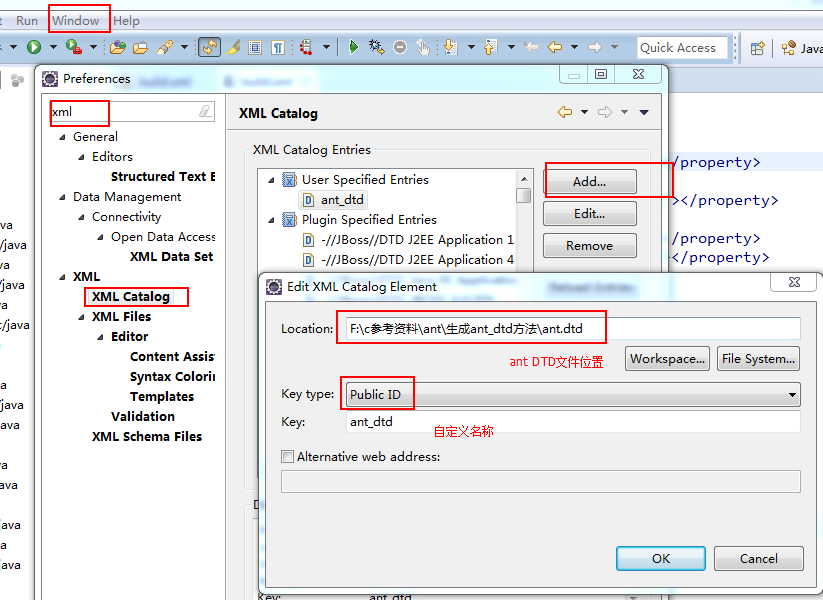Image resolution: width=823 pixels, height=600 pixels.
Task: Open the Key type dropdown showing Public ID
Action: click(x=791, y=393)
